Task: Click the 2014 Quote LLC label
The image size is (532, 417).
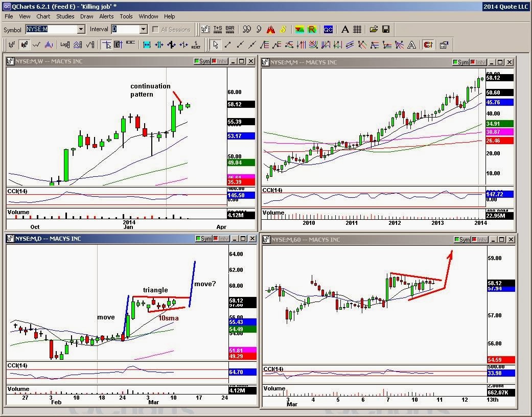Action: coord(505,7)
